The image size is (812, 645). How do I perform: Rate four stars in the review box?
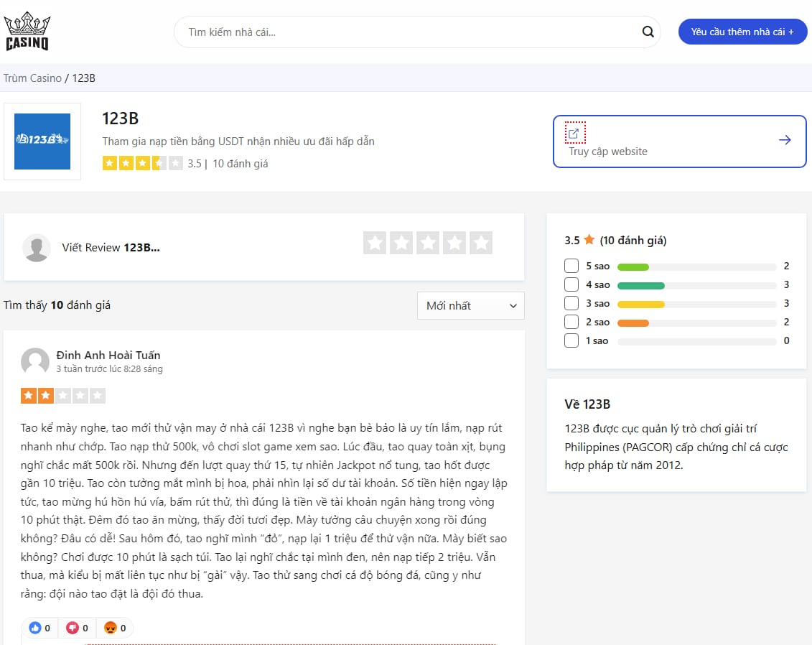(454, 243)
